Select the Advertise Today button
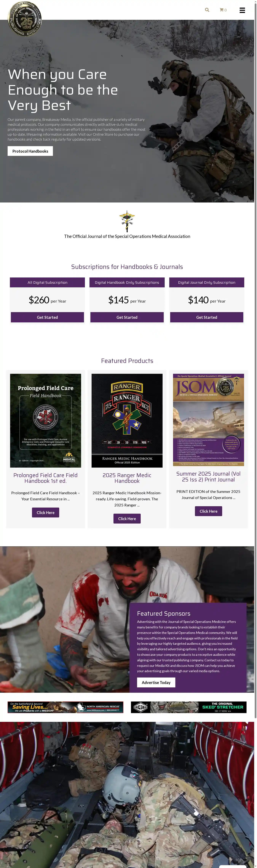The width and height of the screenshot is (257, 868). pyautogui.click(x=156, y=682)
